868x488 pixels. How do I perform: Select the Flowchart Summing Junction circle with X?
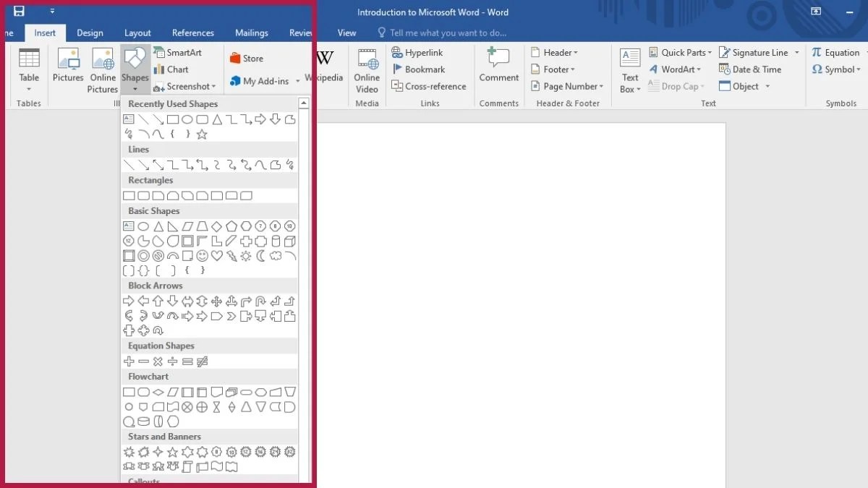pos(187,407)
